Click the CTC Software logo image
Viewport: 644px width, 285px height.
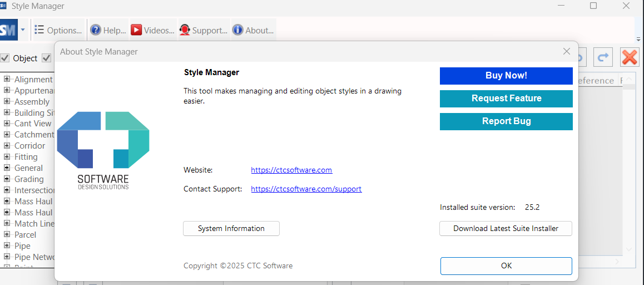coord(103,150)
